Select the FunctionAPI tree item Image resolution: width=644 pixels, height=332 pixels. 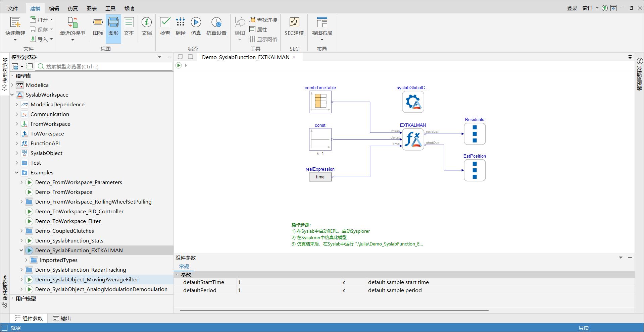45,144
